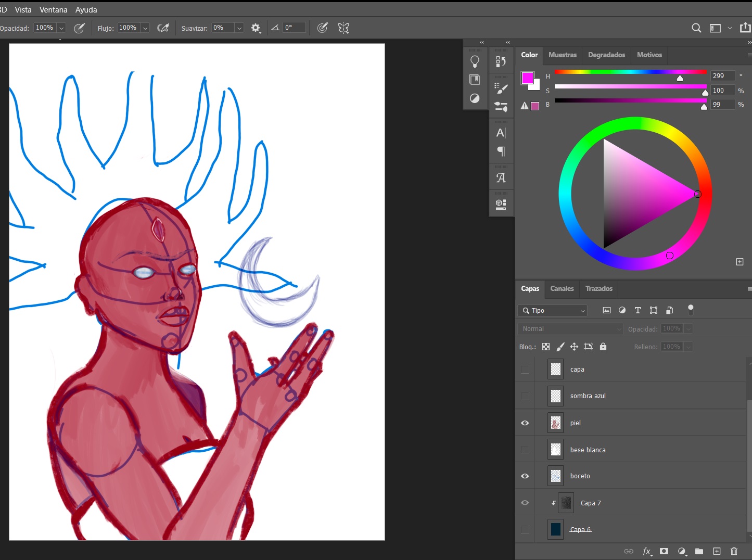This screenshot has width=752, height=560.
Task: Open the Ventana menu
Action: click(54, 9)
